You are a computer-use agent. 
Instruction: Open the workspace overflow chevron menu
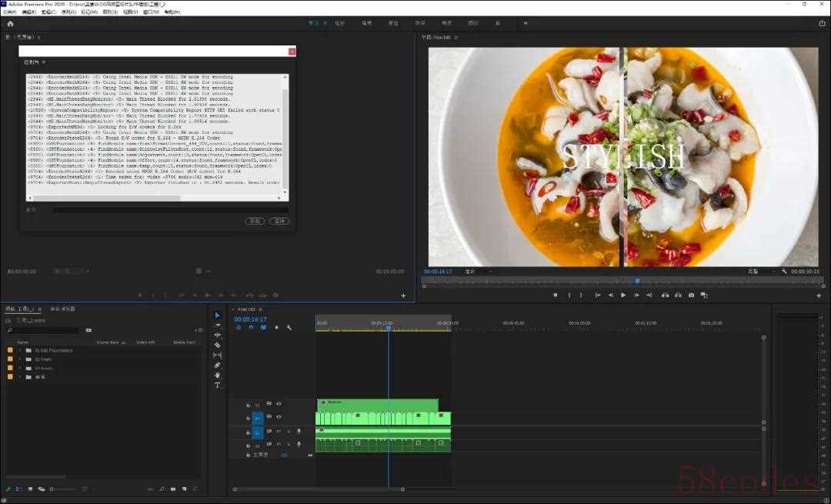526,23
